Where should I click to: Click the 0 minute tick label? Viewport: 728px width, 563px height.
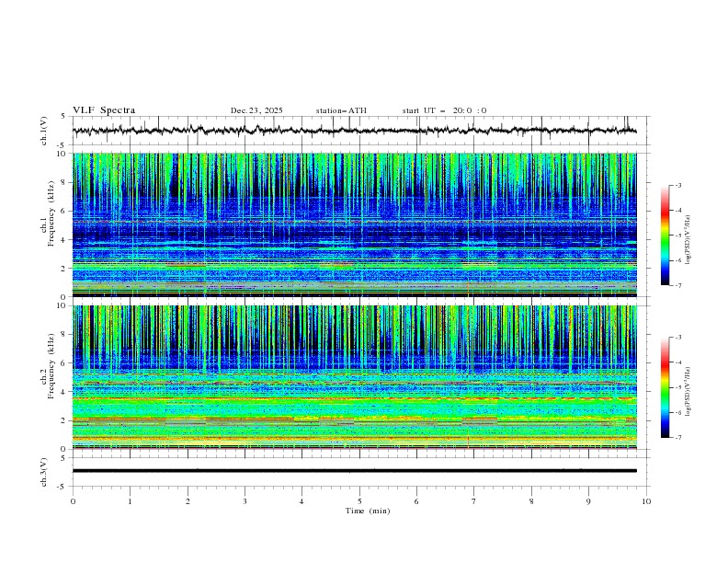point(73,501)
